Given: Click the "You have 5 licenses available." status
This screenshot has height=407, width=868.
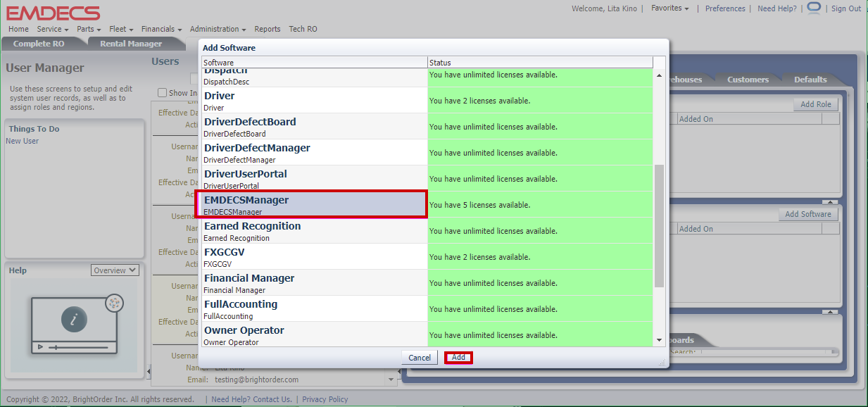Looking at the screenshot, I should pos(479,205).
